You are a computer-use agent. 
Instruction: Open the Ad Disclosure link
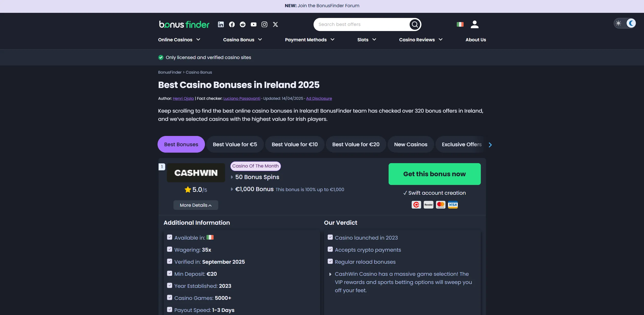pyautogui.click(x=319, y=98)
